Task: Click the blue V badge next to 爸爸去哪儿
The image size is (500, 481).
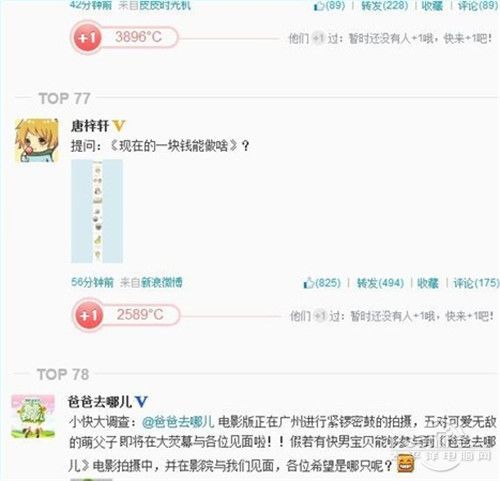Action: pyautogui.click(x=141, y=401)
